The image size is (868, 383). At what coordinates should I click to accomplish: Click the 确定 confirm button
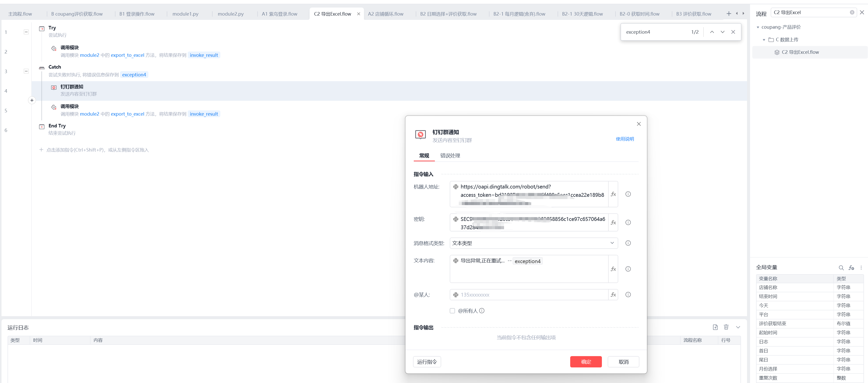586,361
